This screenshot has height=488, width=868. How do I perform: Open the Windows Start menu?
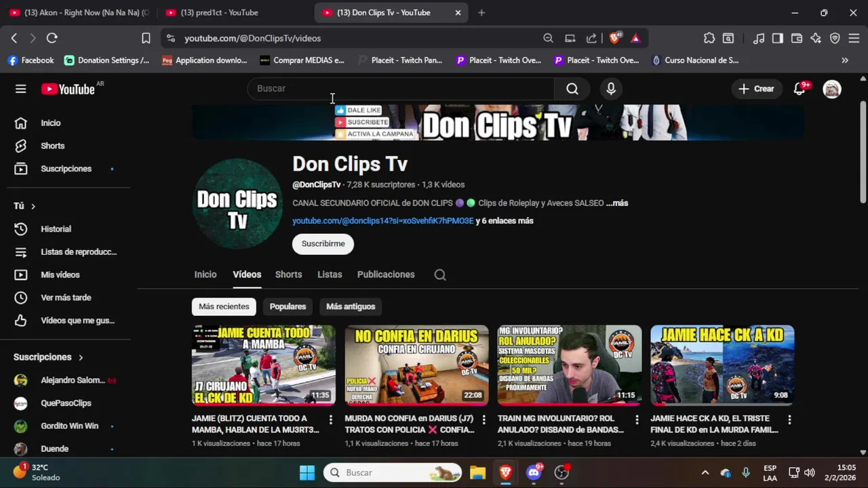307,472
